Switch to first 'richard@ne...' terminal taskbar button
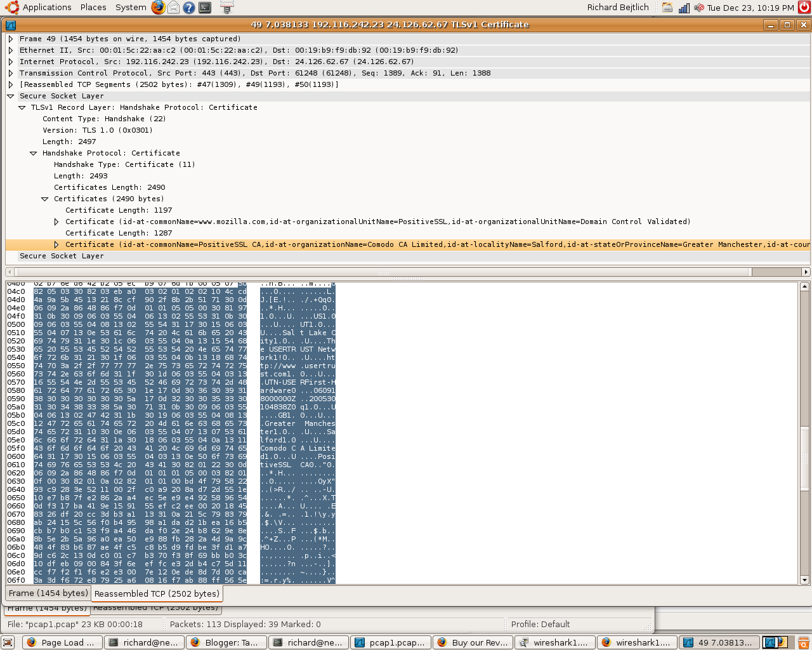Screen dimensions: 812x650 (x=143, y=642)
